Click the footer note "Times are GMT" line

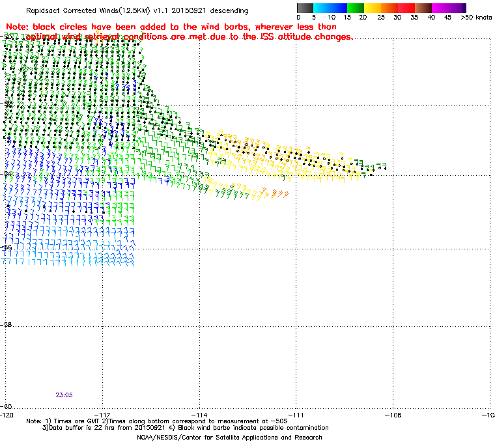[x=157, y=421]
